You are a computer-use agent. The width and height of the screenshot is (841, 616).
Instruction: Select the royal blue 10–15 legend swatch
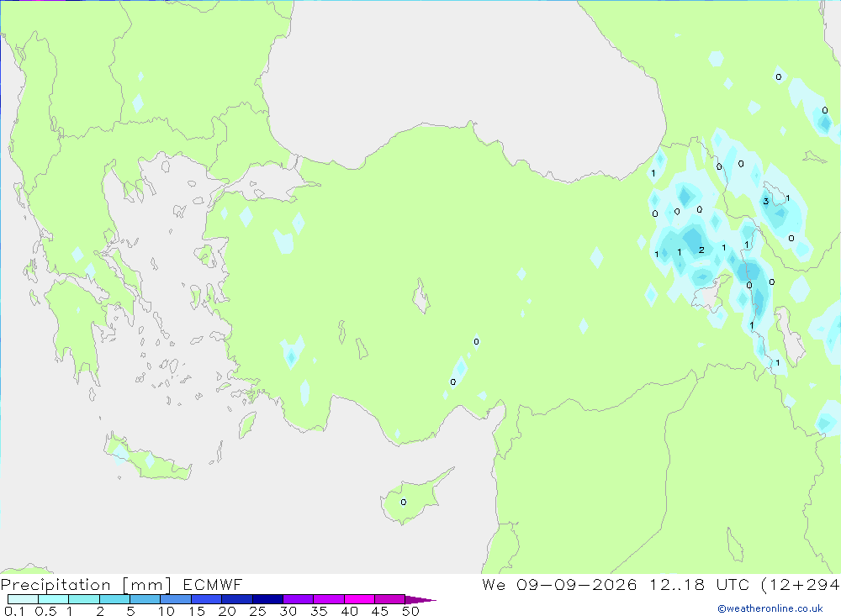pyautogui.click(x=176, y=599)
